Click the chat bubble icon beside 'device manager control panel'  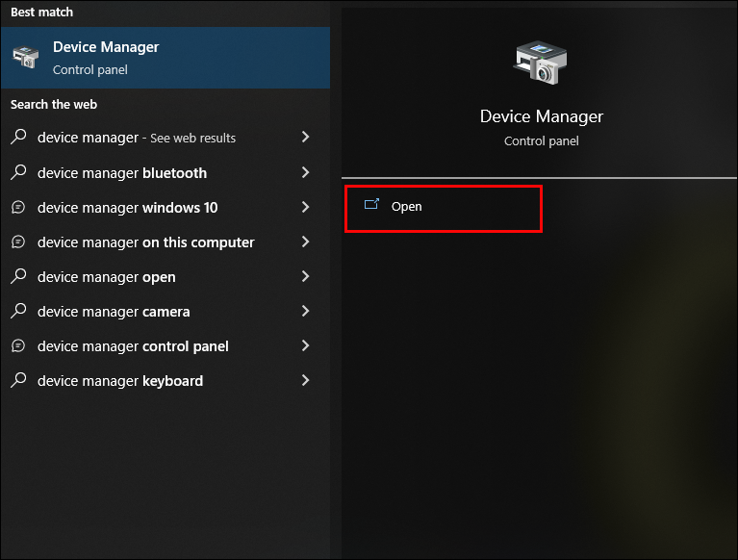[x=18, y=346]
